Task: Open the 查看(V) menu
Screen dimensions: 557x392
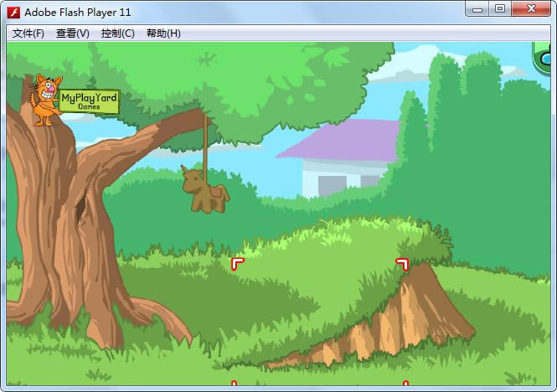Action: tap(73, 34)
